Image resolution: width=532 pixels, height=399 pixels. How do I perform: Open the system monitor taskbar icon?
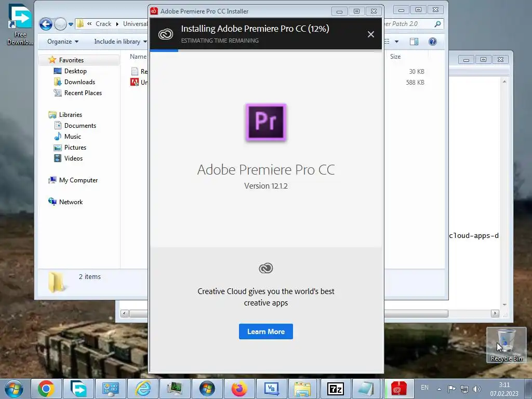(175, 389)
